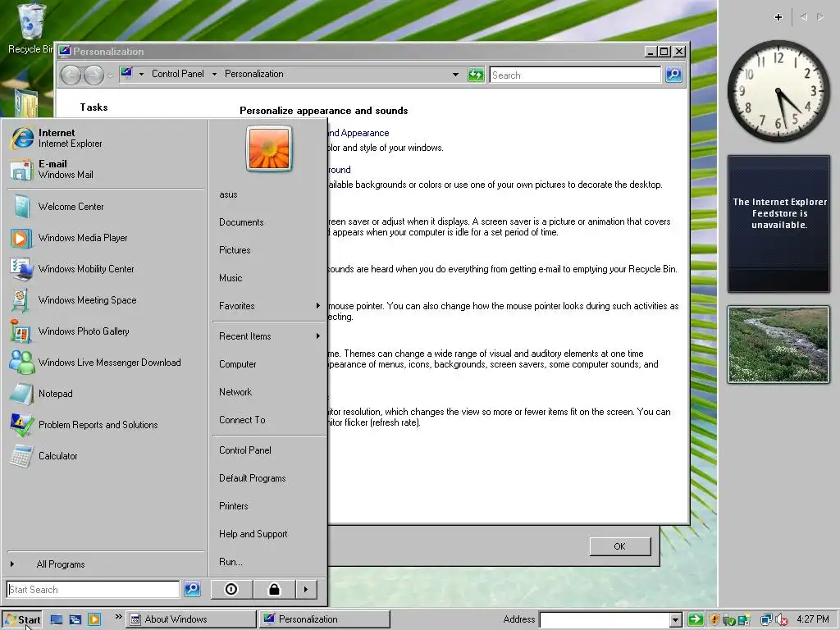Switch to About Windows taskbar button
This screenshot has width=840, height=630.
point(190,619)
